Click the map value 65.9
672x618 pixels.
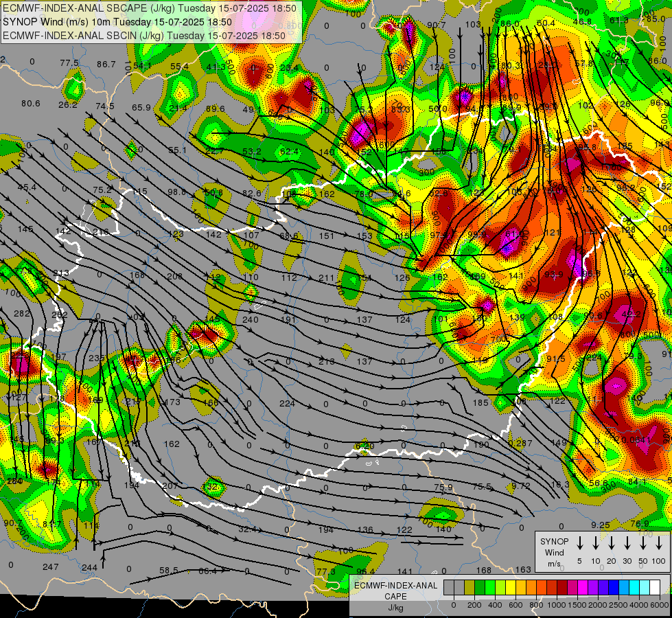(141, 107)
